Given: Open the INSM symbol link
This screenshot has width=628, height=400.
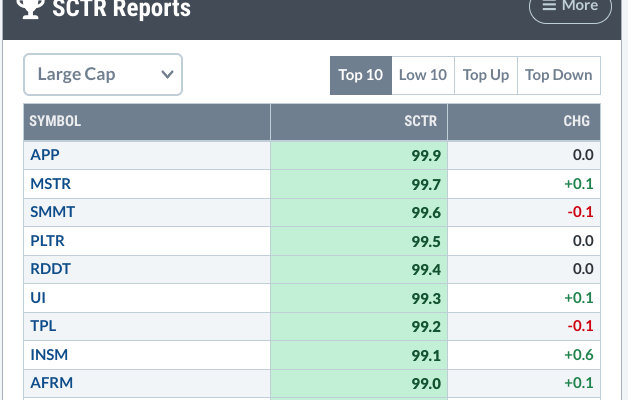Looking at the screenshot, I should pyautogui.click(x=49, y=355).
